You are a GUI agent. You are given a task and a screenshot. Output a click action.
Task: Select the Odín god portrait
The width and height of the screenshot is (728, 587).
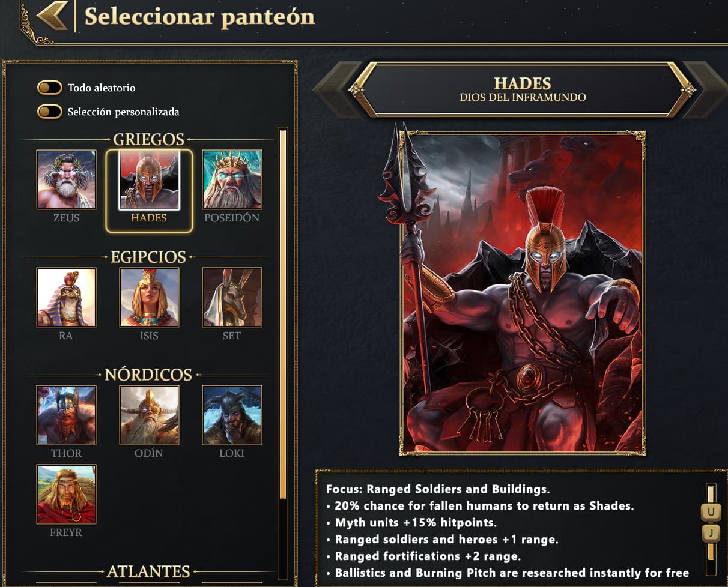[149, 415]
